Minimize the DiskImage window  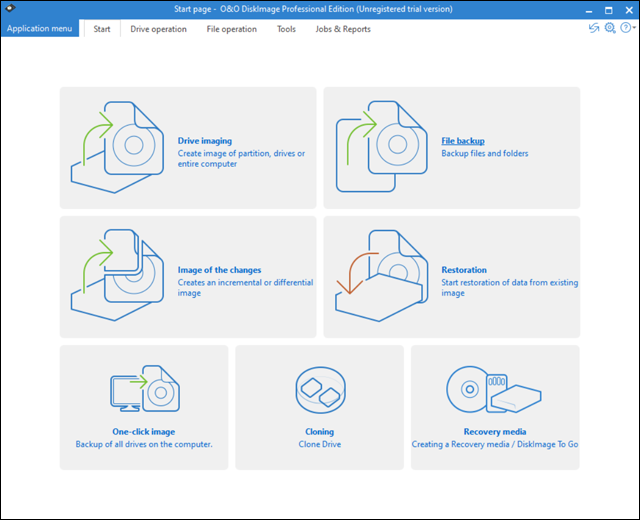(x=589, y=10)
